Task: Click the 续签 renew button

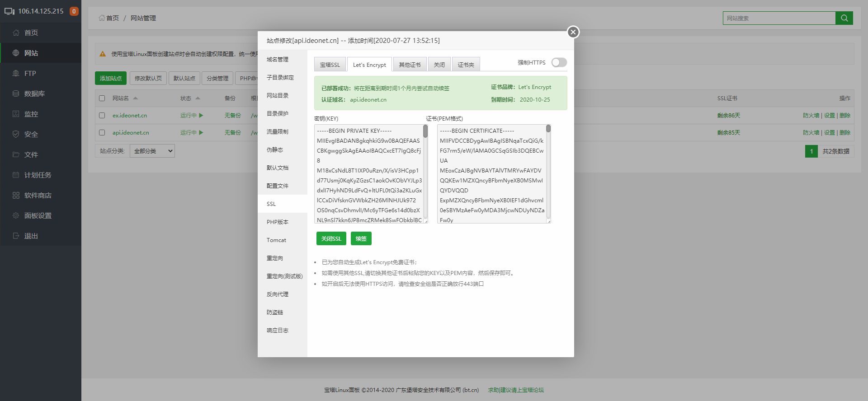Action: coord(361,238)
